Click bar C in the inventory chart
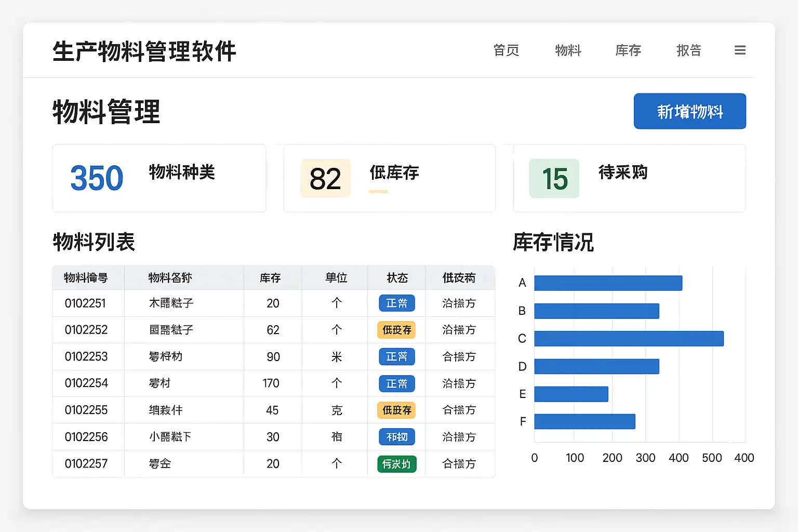 [629, 339]
